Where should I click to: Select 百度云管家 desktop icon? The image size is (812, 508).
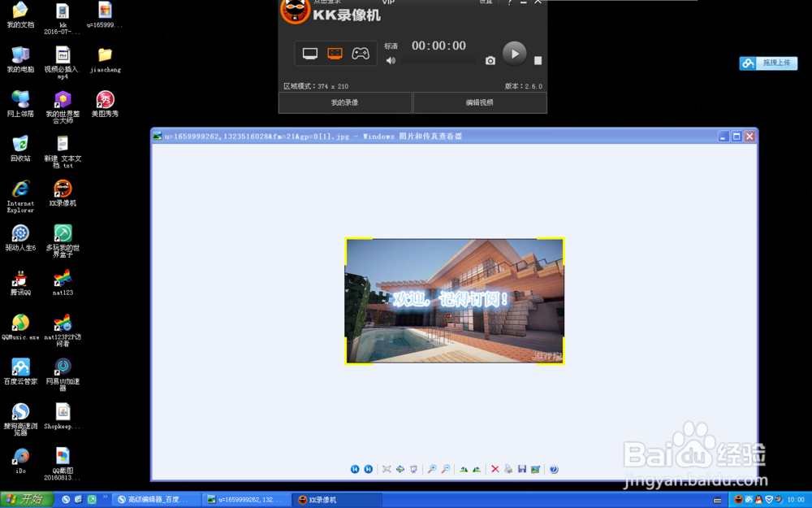click(x=20, y=371)
